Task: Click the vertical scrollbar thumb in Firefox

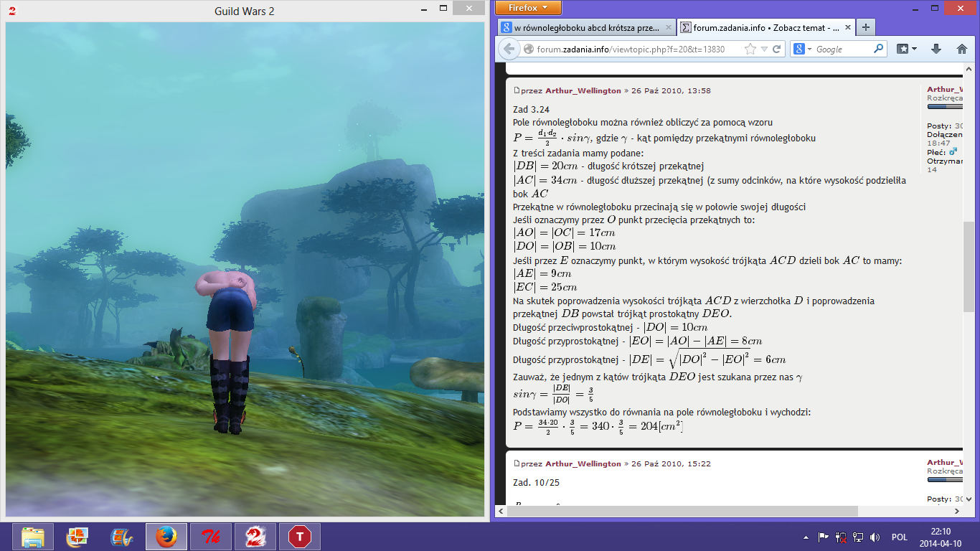Action: pyautogui.click(x=969, y=267)
